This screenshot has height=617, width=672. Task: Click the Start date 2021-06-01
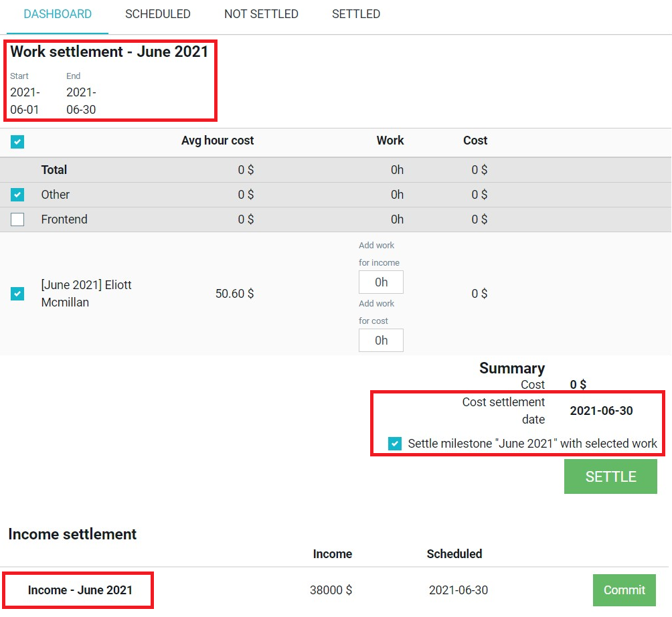pos(25,100)
